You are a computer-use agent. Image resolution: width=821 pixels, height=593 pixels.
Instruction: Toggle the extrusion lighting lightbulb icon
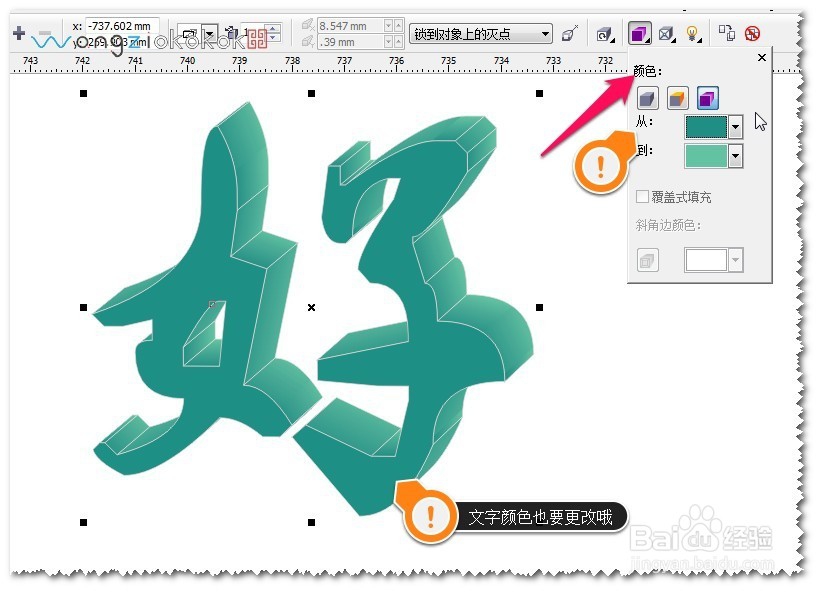[692, 32]
